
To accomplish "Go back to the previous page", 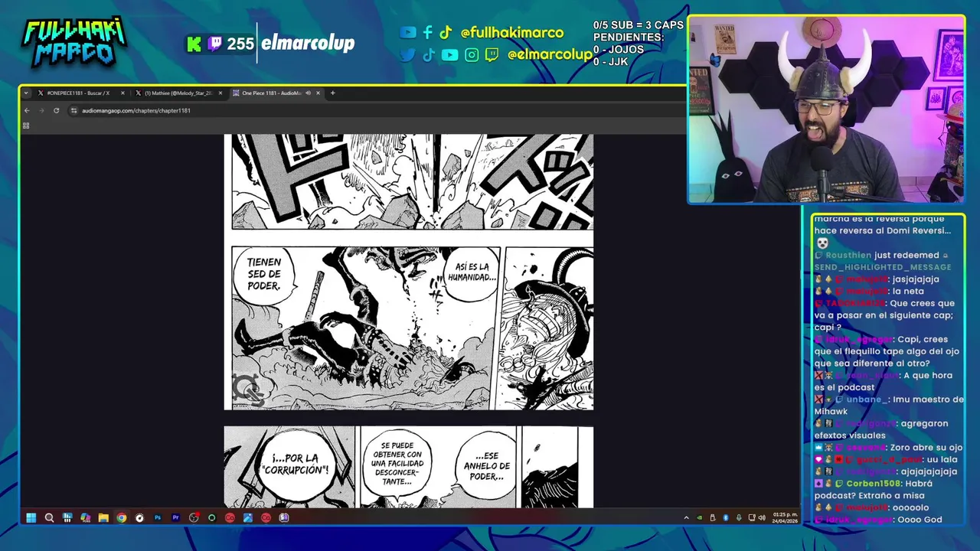I will coord(27,110).
